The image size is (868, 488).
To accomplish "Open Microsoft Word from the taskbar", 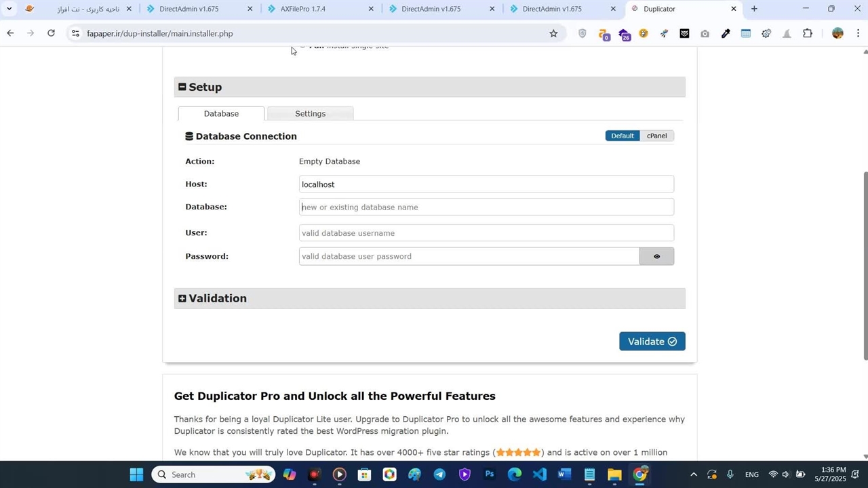I will 564,474.
